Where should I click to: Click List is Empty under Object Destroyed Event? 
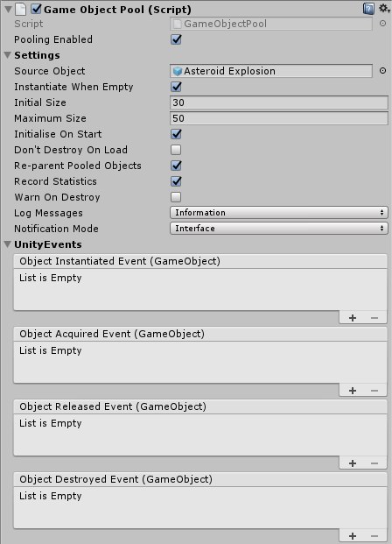pyautogui.click(x=51, y=496)
